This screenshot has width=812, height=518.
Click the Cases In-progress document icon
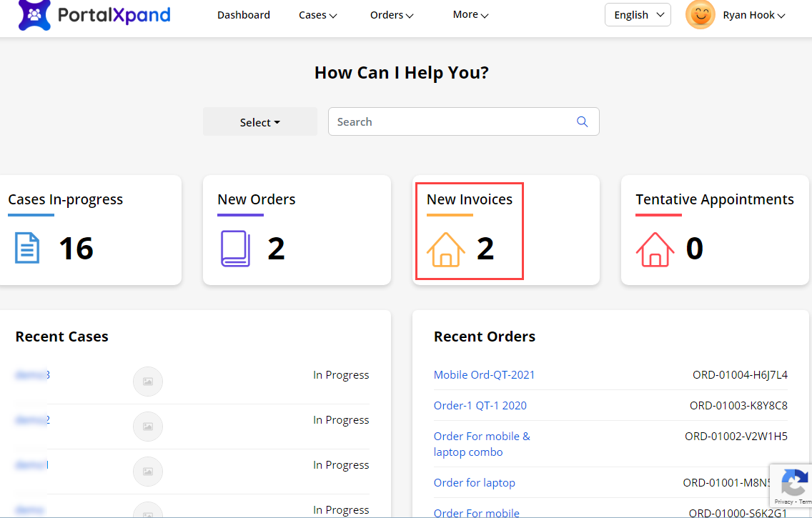[x=28, y=248]
